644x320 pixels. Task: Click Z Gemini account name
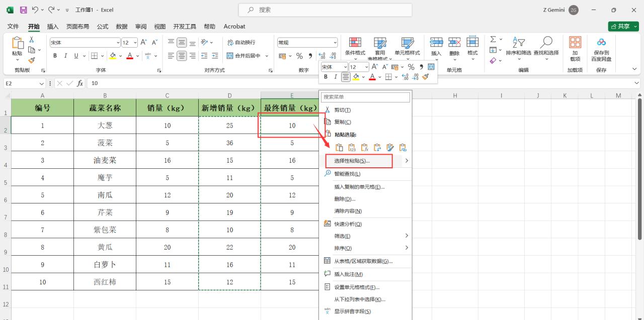tap(554, 10)
